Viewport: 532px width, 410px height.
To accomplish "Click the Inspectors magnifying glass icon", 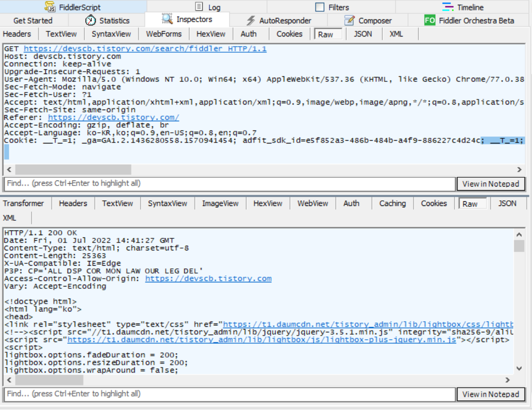I will click(166, 19).
